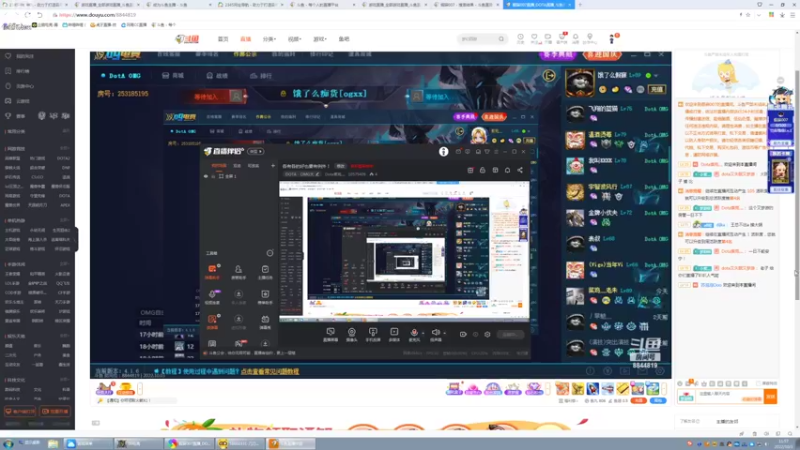
Task: Click the plus icon beside scene tabs in streaming tool
Action: point(273,165)
